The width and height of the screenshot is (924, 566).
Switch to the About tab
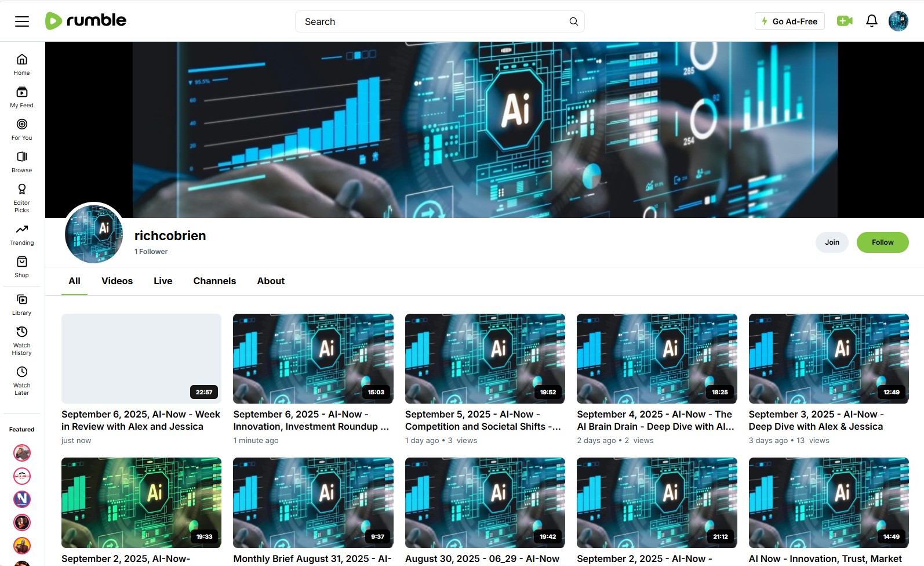click(x=271, y=281)
